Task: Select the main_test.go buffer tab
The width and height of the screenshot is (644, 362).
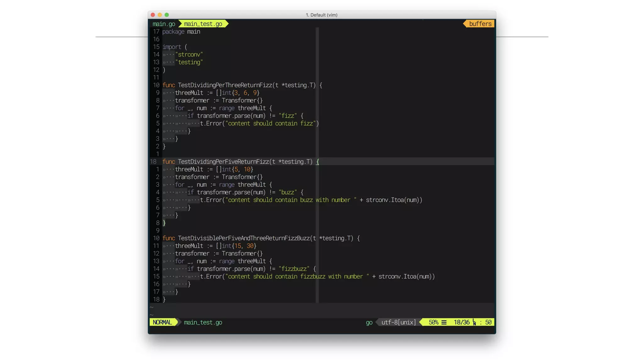Action: pos(203,24)
